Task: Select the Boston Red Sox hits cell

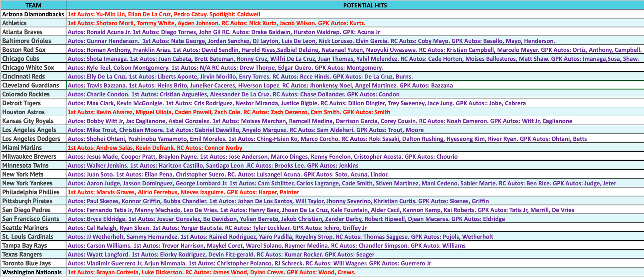Action: point(354,50)
